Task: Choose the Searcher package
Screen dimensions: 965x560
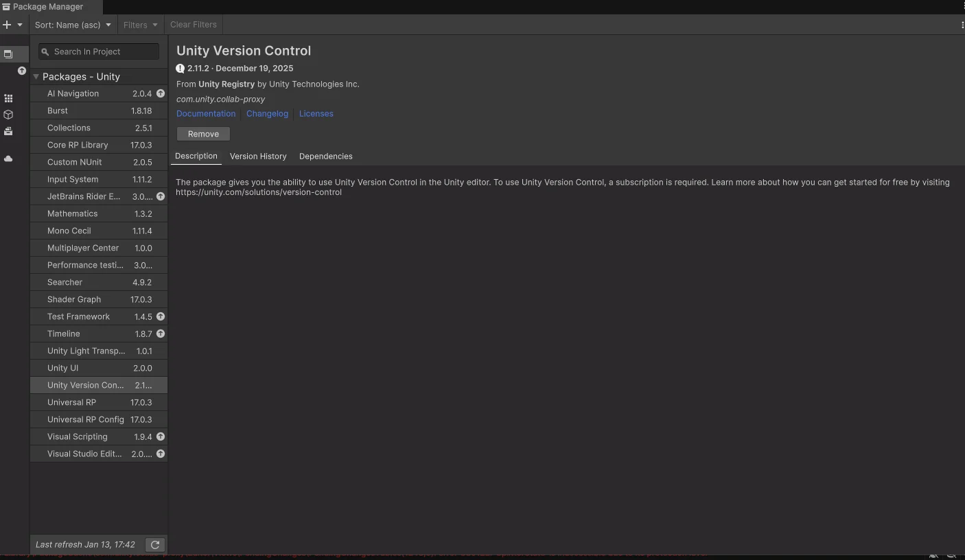Action: click(x=99, y=282)
